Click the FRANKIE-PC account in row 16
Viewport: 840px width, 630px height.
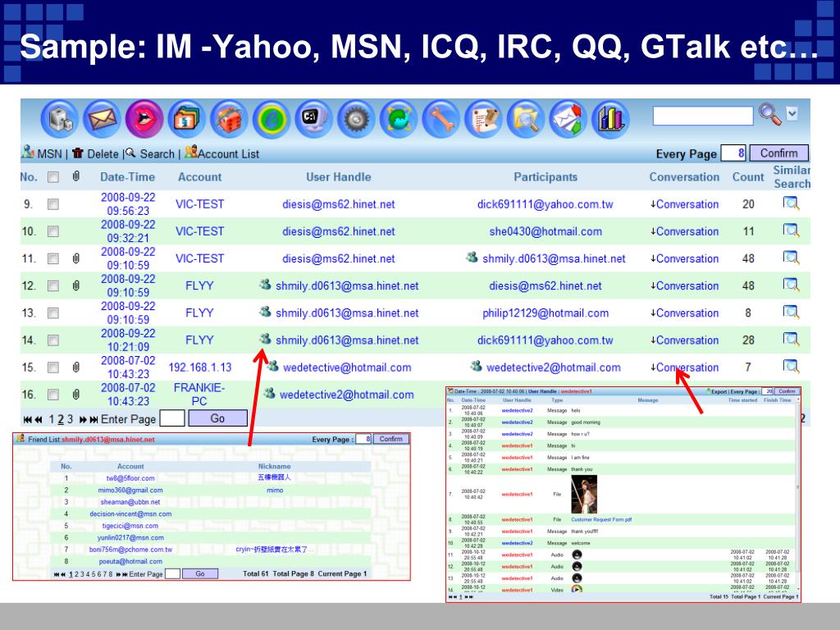click(199, 395)
